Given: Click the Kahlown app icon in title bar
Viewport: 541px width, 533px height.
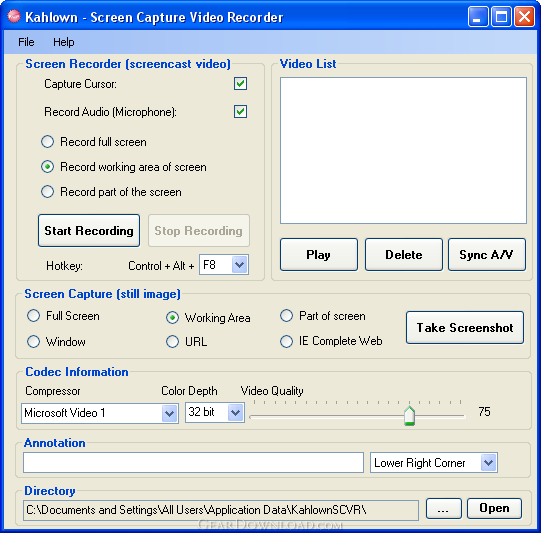Looking at the screenshot, I should [x=13, y=16].
